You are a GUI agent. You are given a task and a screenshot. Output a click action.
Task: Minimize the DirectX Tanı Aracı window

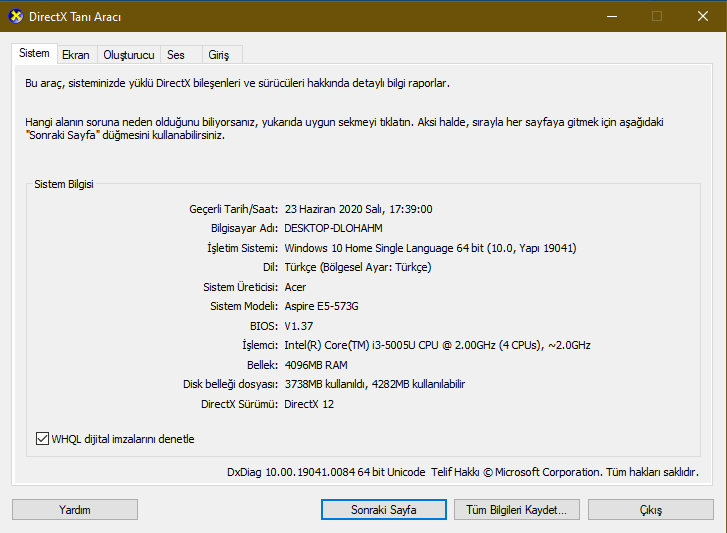pyautogui.click(x=612, y=16)
